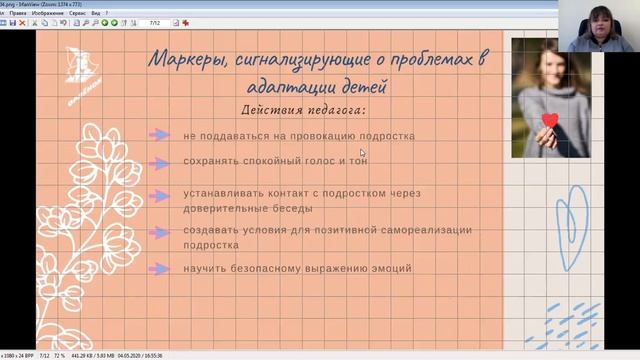The height and width of the screenshot is (360, 640).
Task: Click text 'научить безопасному выражению эмоций'
Action: 297,269
